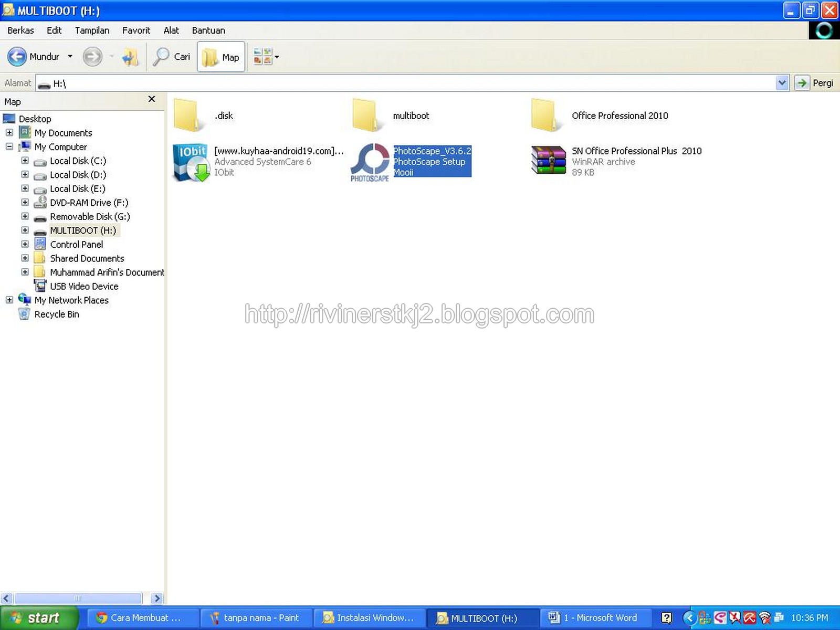This screenshot has width=840, height=630.
Task: Click the wireless network tray icon
Action: pos(765,618)
